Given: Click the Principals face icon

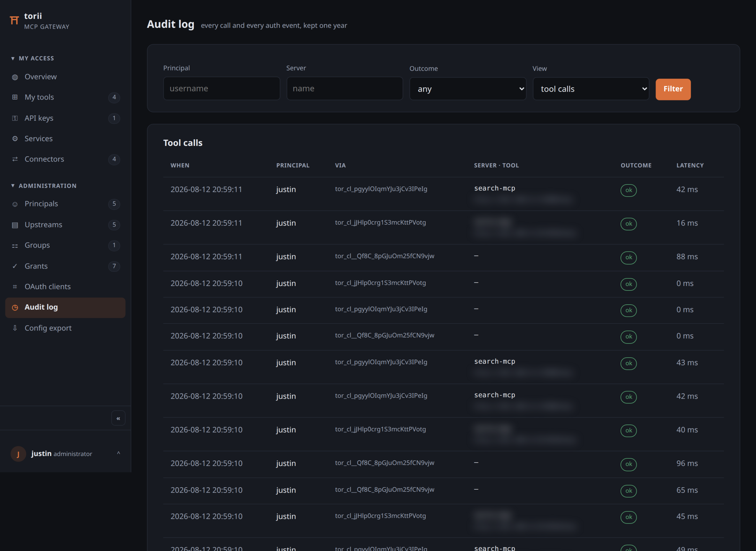Looking at the screenshot, I should tap(15, 204).
